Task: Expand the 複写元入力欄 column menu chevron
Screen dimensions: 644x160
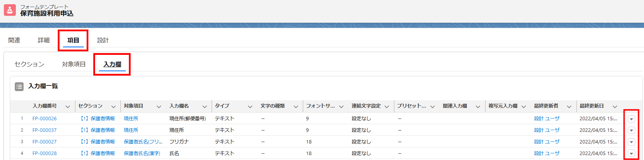Action: click(524, 107)
